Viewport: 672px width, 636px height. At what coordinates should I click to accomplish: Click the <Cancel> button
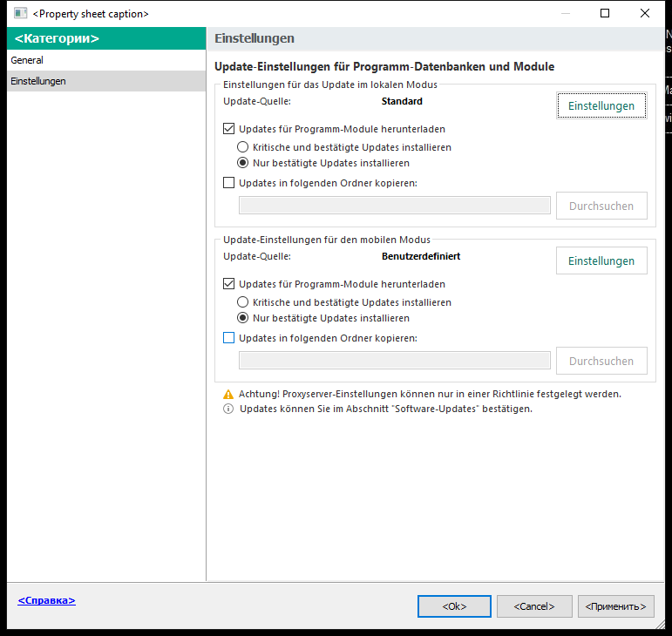534,606
